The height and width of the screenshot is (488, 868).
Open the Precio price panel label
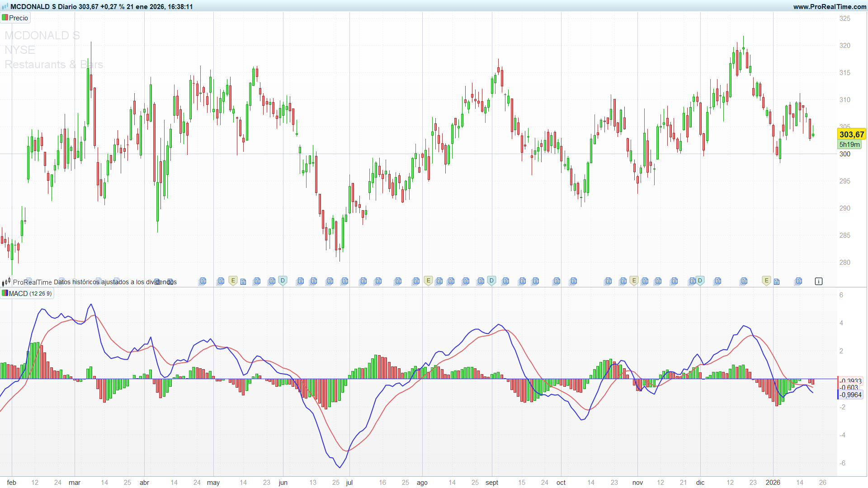pyautogui.click(x=19, y=18)
